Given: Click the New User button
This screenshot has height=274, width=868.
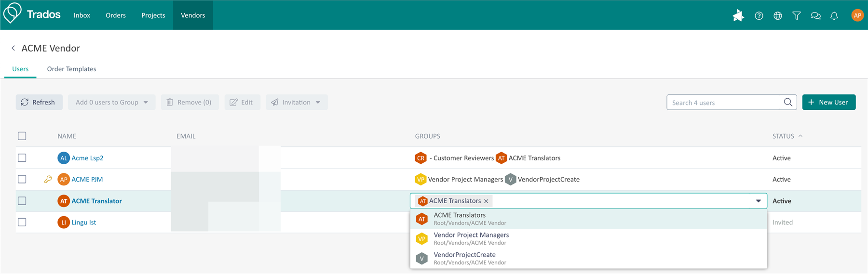Looking at the screenshot, I should (829, 102).
